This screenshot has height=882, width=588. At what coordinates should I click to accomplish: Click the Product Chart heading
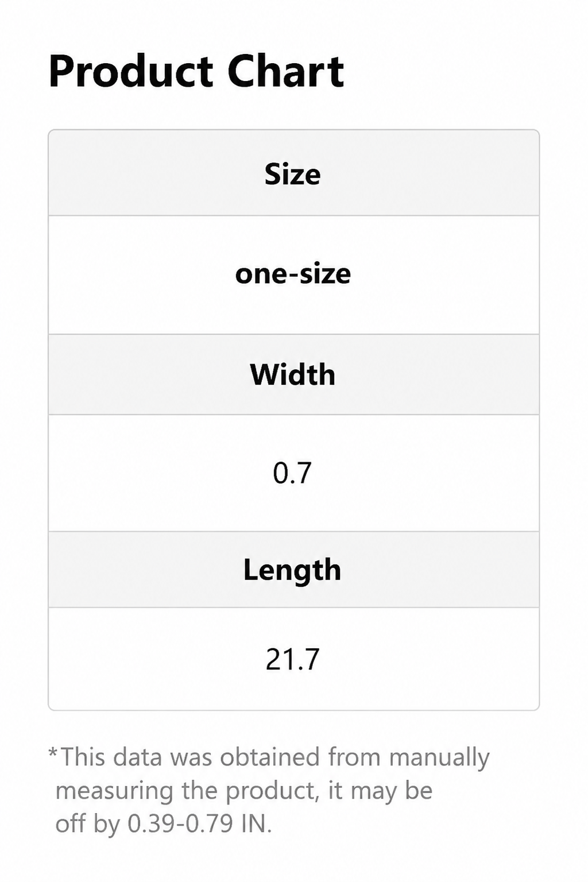tap(196, 71)
